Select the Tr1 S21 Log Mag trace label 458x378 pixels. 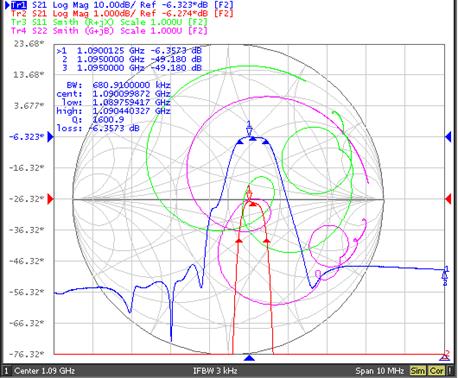pos(122,5)
